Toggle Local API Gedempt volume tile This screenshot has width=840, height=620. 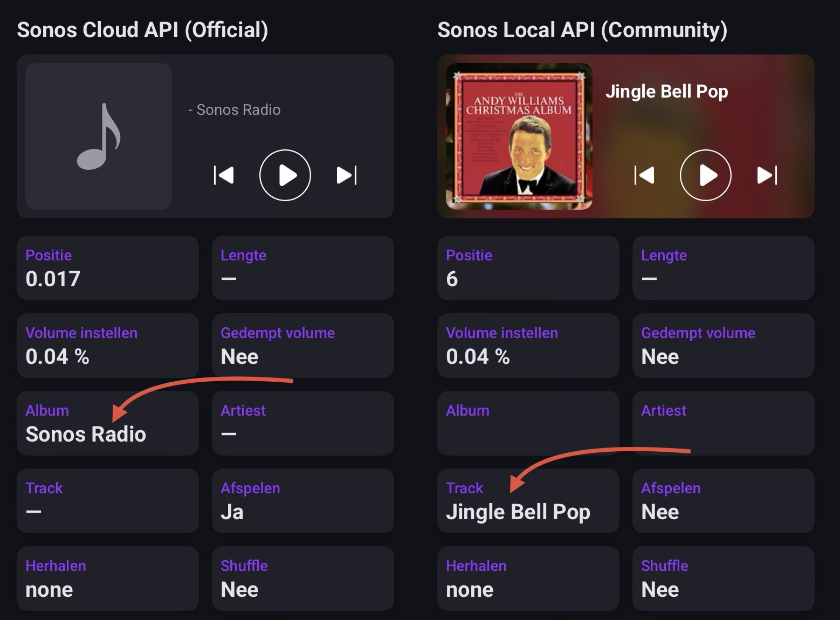724,346
